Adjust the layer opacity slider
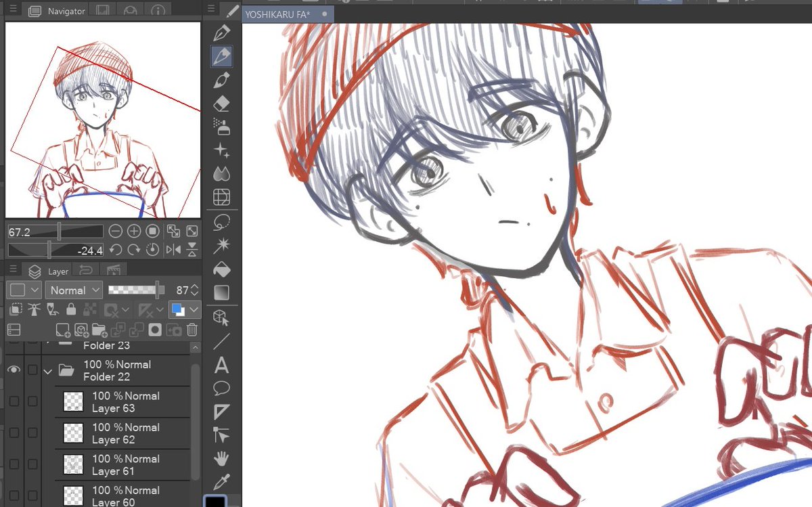 tap(136, 290)
